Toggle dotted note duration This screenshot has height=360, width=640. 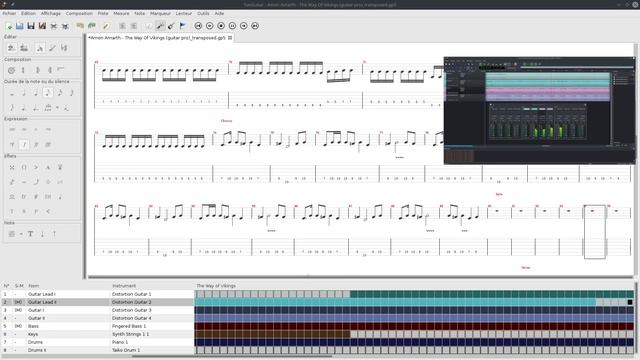coord(24,108)
